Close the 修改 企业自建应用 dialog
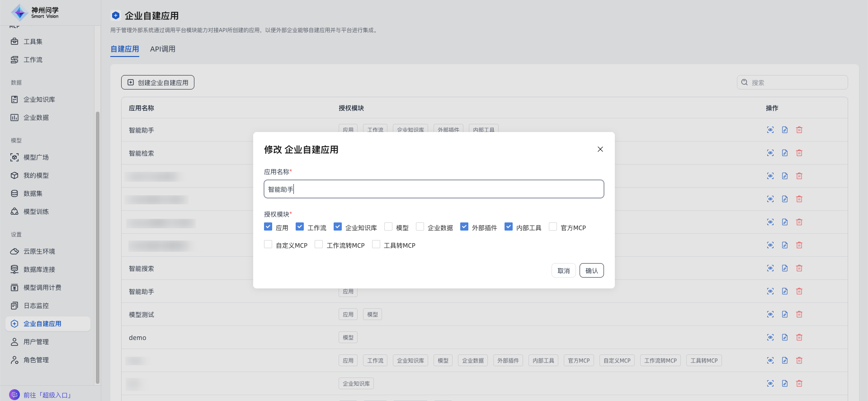 (600, 149)
